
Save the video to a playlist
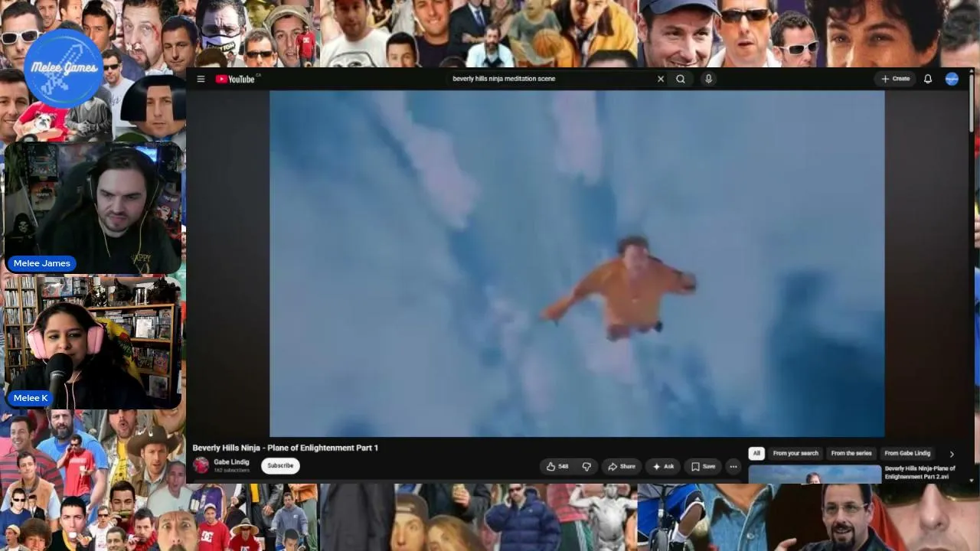(x=703, y=466)
